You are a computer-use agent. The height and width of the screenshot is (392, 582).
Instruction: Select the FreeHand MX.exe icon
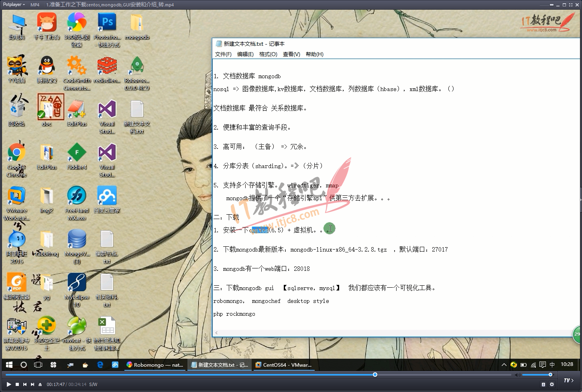click(x=77, y=203)
